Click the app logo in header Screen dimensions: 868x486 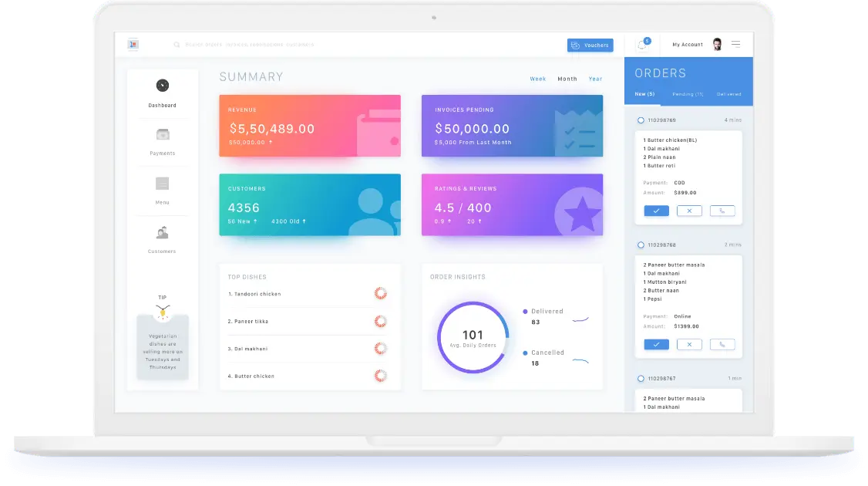133,45
